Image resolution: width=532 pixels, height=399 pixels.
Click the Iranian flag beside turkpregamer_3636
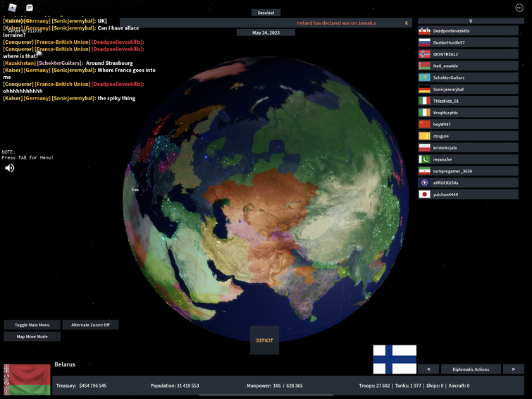(424, 171)
